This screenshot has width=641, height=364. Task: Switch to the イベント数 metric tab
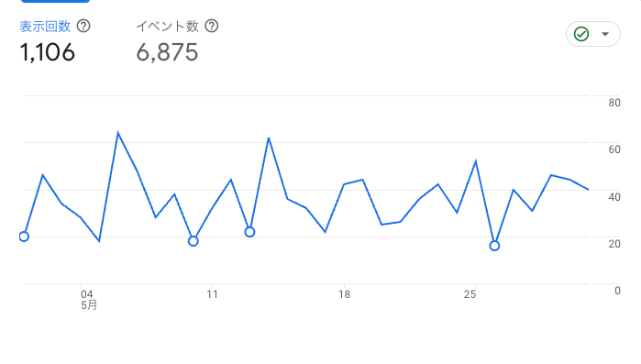coord(167,27)
